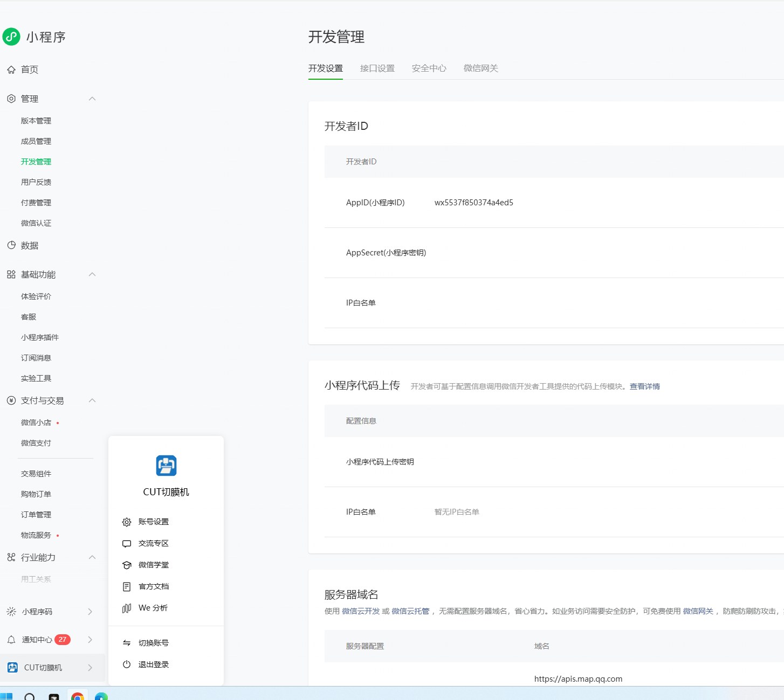Click 微信网关 link in 服务器域名 description

[x=698, y=611]
